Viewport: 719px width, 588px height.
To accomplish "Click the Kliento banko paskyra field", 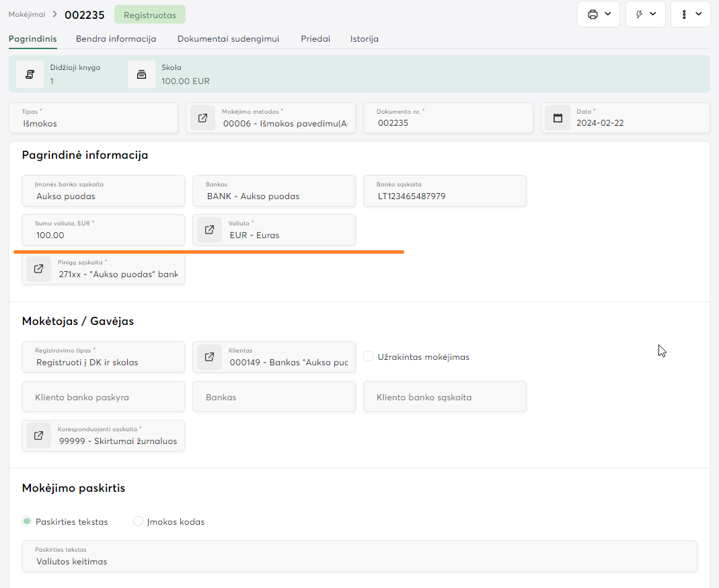I will coord(103,397).
